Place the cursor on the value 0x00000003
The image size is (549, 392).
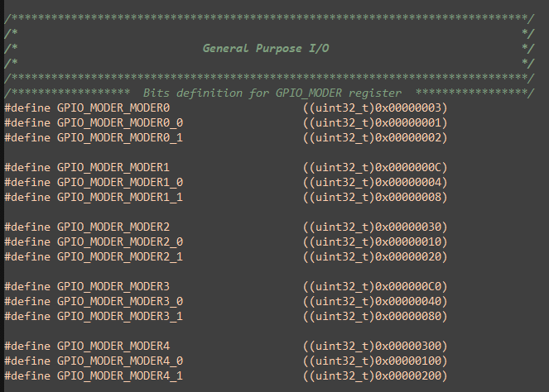[x=408, y=108]
